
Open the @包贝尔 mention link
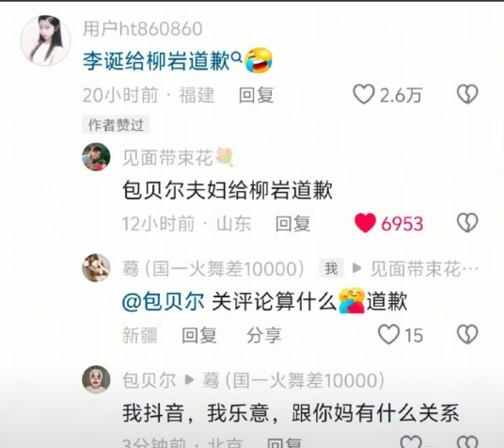point(164,301)
